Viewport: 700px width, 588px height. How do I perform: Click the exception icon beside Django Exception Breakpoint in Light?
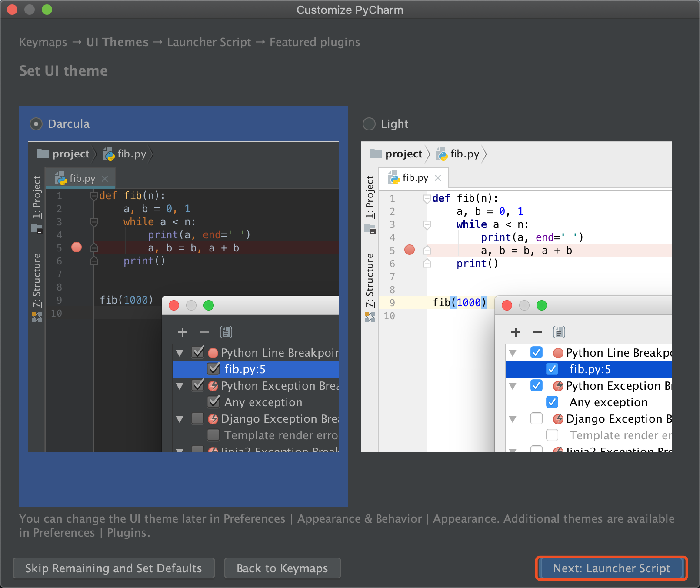point(558,419)
